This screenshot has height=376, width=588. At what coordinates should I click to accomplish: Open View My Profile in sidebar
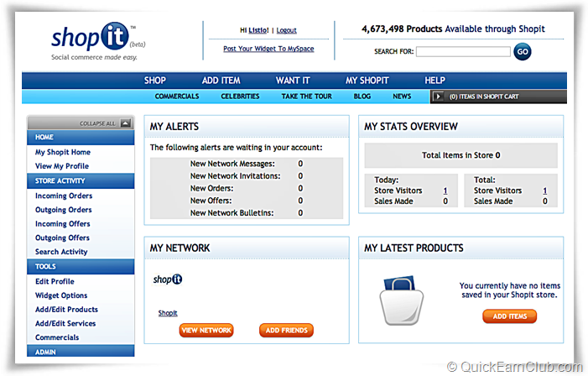pos(62,166)
